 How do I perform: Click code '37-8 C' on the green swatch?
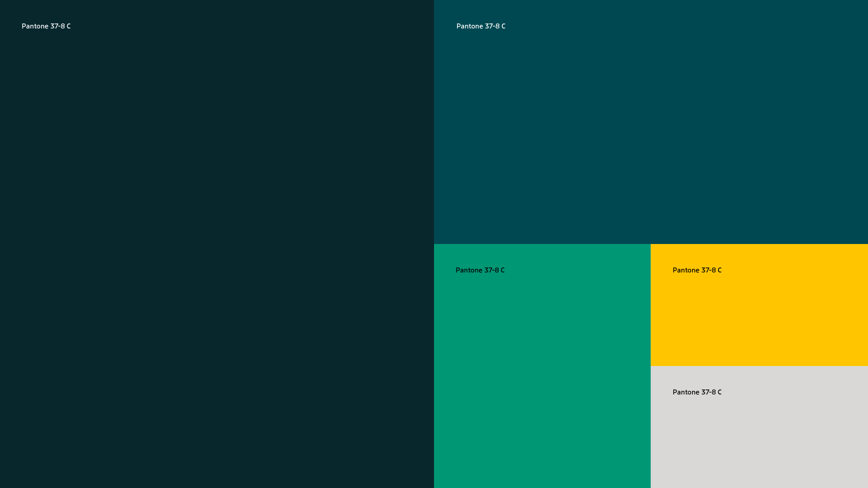click(x=495, y=270)
